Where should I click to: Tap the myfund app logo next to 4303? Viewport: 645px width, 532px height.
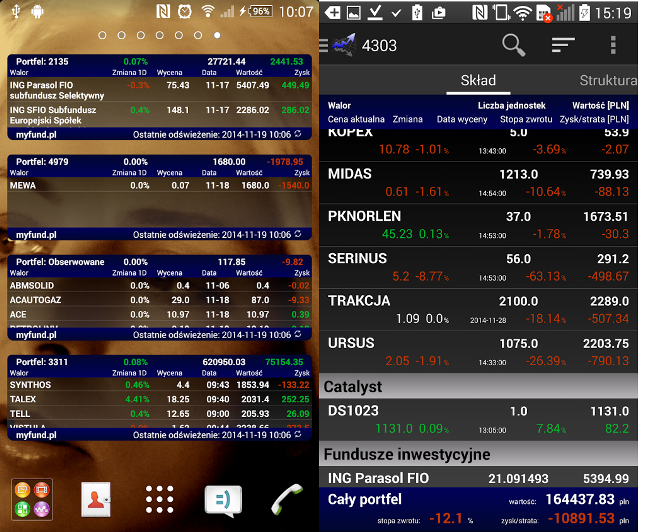click(344, 44)
